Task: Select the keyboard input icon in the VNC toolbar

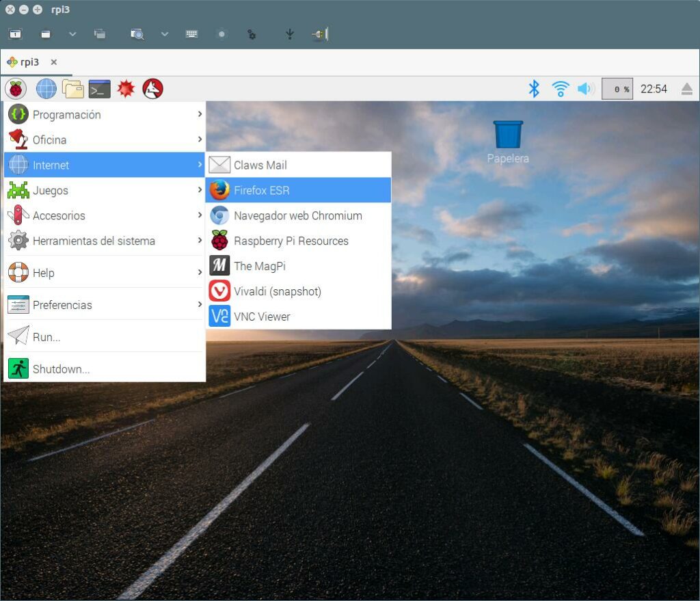Action: 191,34
